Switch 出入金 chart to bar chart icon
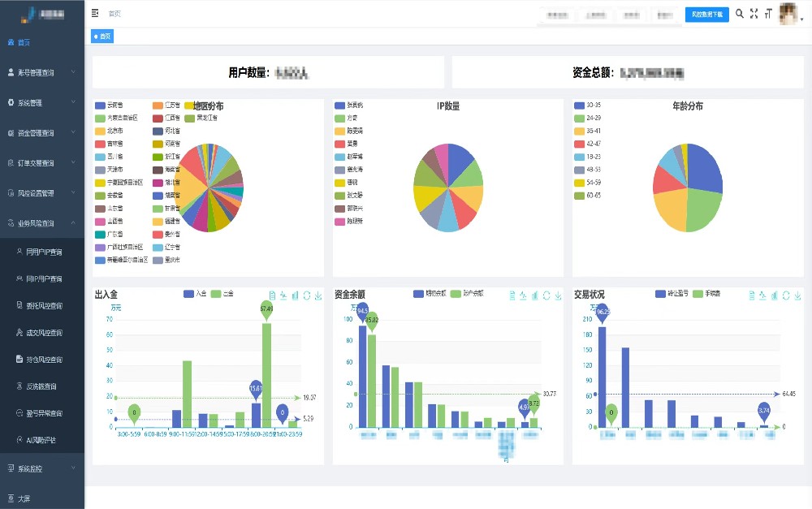 (x=295, y=295)
